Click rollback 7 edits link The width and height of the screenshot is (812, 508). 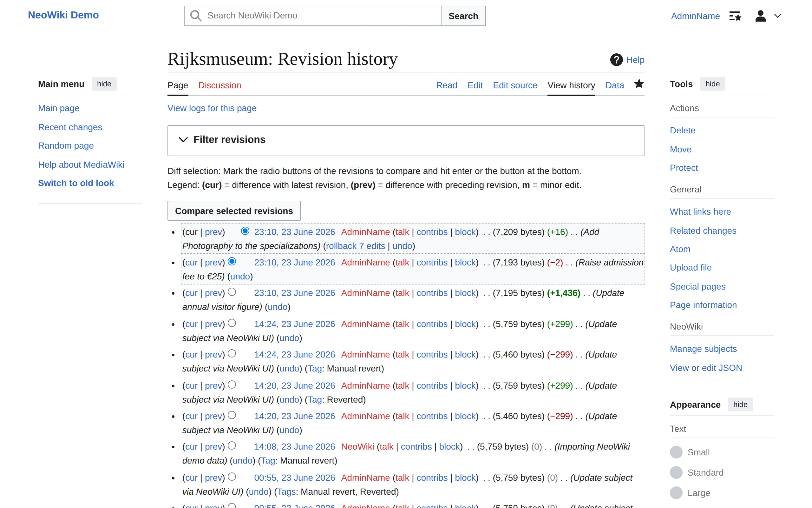(x=356, y=246)
